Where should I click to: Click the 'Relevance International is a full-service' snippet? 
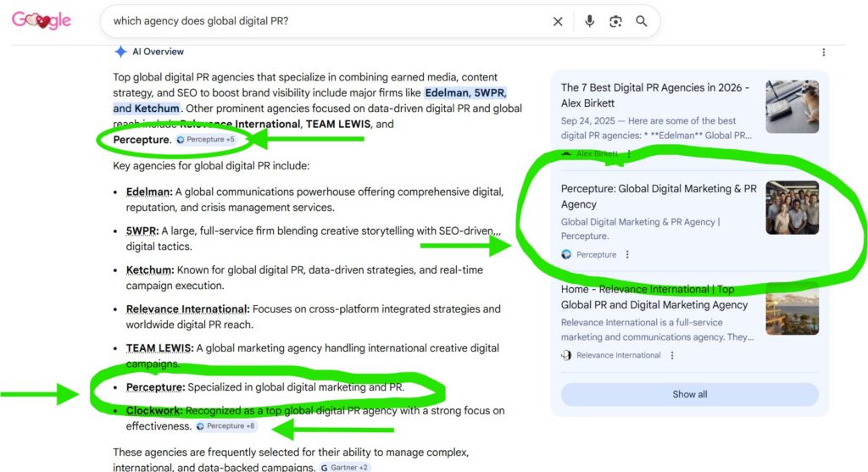642,322
